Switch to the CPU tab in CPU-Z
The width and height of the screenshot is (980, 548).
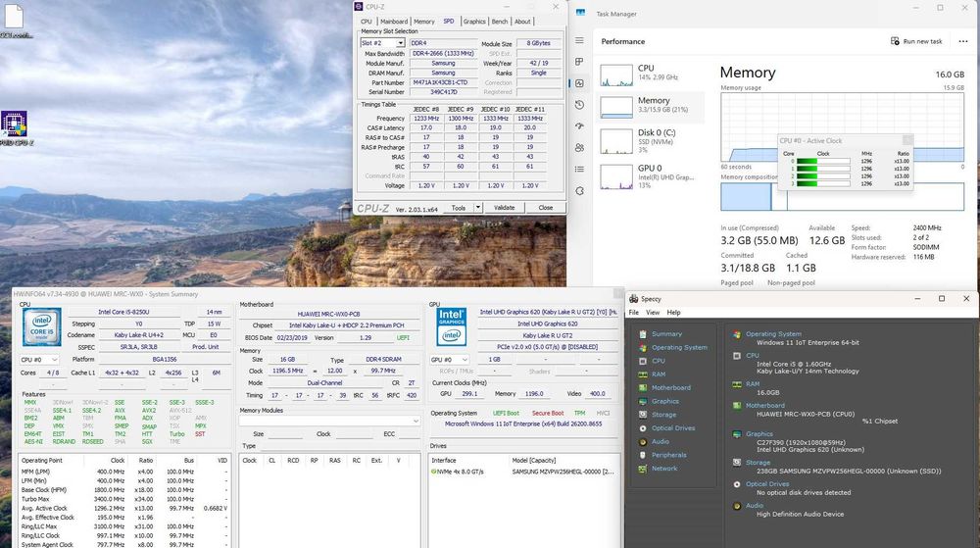tap(367, 22)
